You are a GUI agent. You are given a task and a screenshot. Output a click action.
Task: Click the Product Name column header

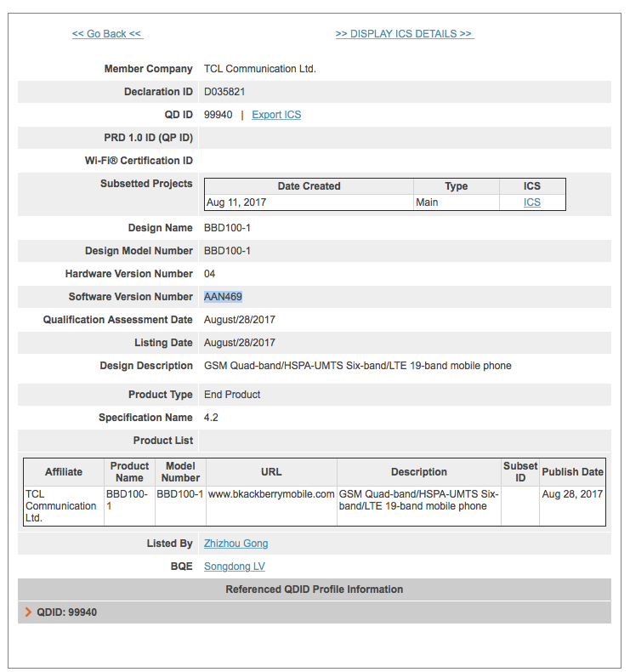click(129, 472)
